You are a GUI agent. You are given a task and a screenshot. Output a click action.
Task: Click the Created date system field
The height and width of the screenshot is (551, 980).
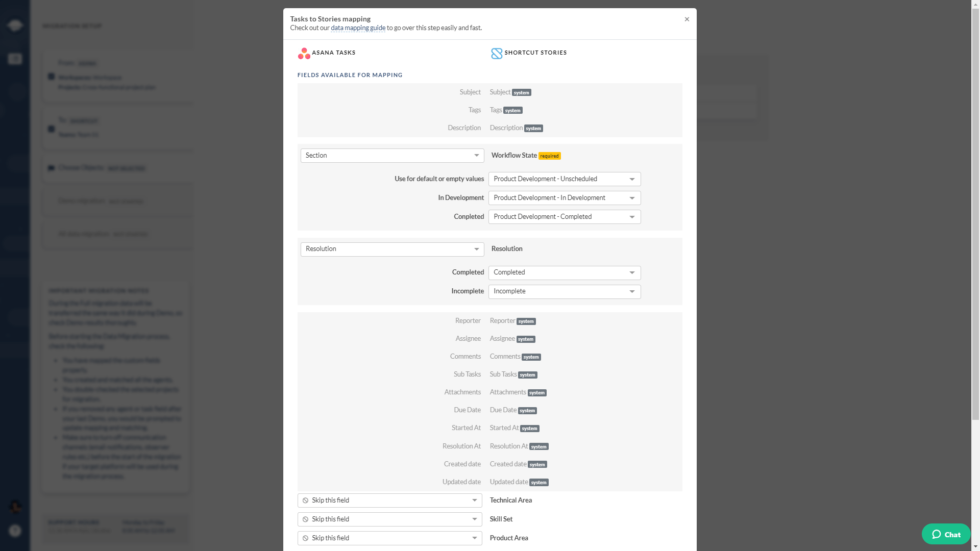(519, 464)
